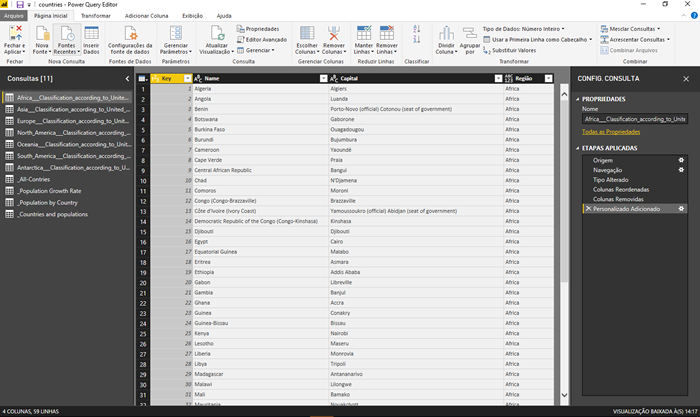700x417 pixels.
Task: Open Gerenciar dropdown in Consulta group
Action: tap(256, 50)
